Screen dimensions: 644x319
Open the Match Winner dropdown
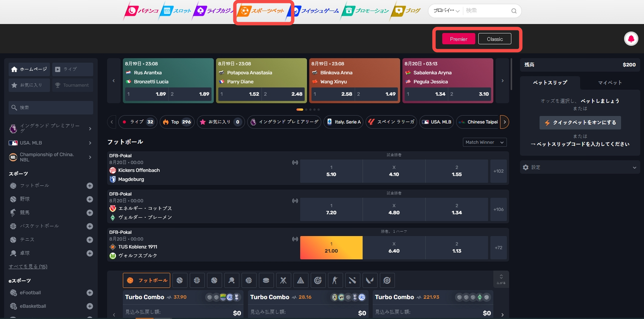[x=485, y=142]
